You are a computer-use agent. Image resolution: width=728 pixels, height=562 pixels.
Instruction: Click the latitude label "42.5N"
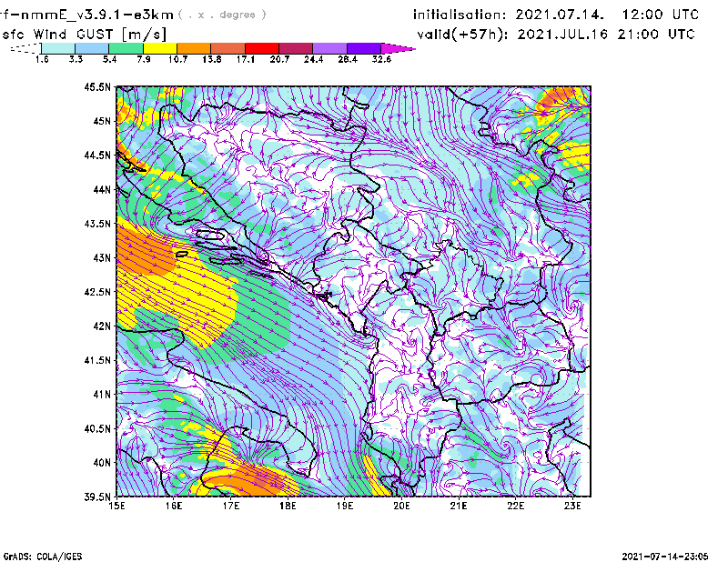coord(97,292)
